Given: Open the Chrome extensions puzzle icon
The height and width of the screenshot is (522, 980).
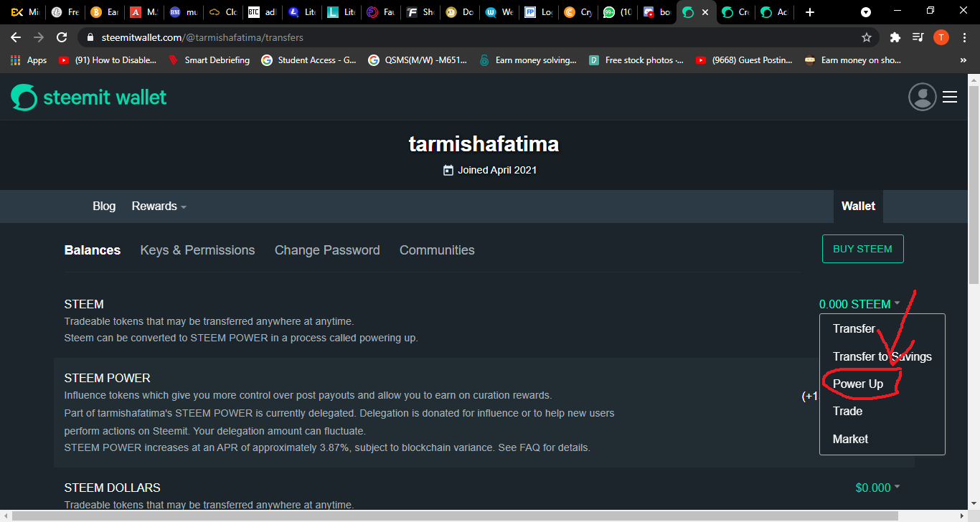Looking at the screenshot, I should click(x=895, y=37).
